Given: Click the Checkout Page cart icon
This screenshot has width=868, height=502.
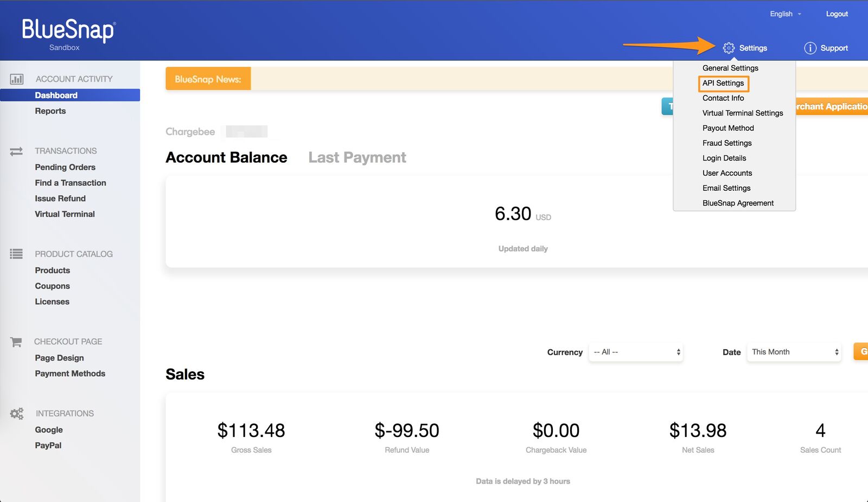Looking at the screenshot, I should [16, 342].
